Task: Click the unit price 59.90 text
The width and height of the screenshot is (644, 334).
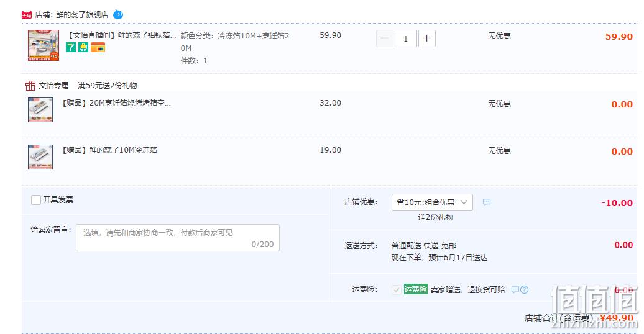Action: (330, 35)
